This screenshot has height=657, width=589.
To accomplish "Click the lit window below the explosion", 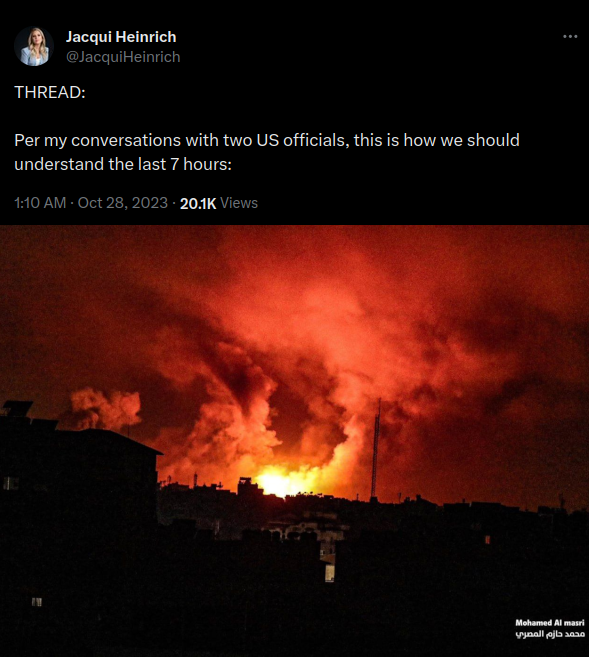I will [x=330, y=572].
